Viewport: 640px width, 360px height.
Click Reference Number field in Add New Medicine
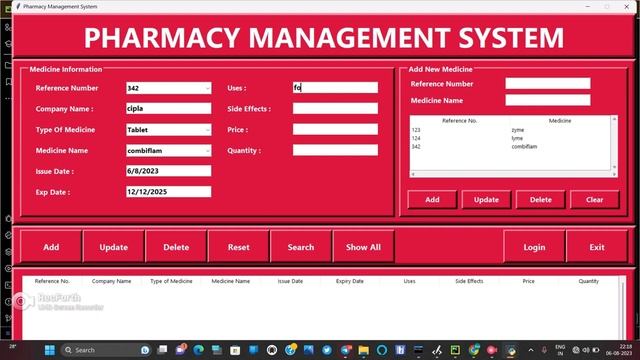click(x=548, y=84)
